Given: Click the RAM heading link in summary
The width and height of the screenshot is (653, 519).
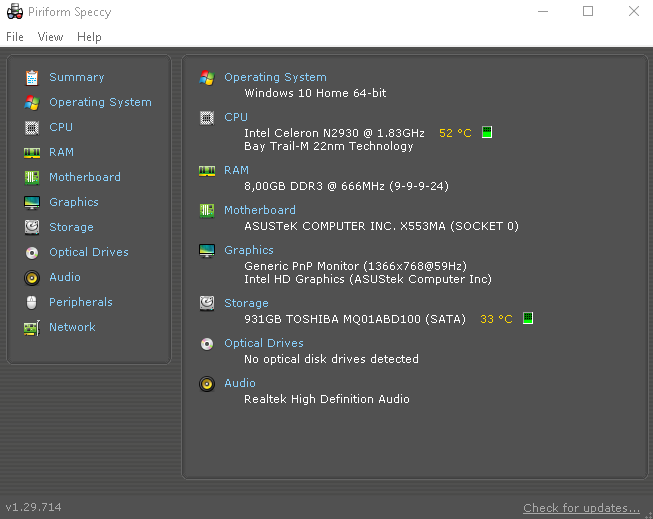Looking at the screenshot, I should pyautogui.click(x=236, y=170).
